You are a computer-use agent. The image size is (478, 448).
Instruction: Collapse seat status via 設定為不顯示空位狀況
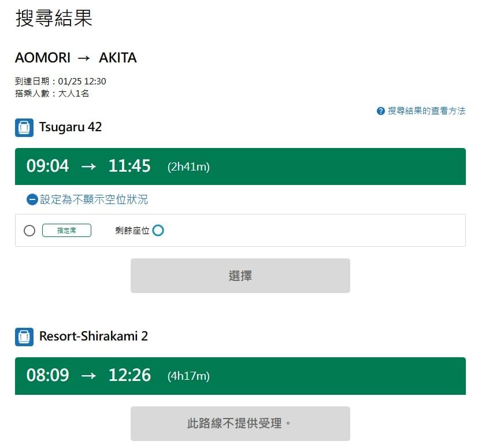(94, 199)
